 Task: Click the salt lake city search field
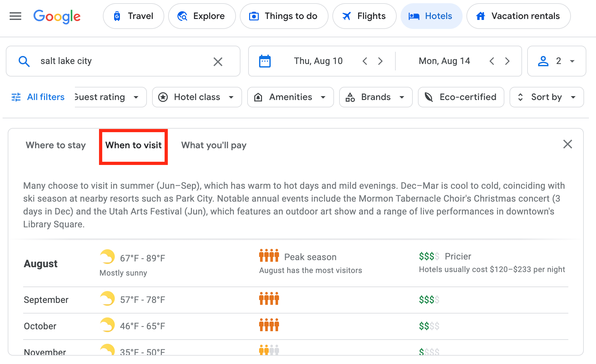[x=123, y=61]
